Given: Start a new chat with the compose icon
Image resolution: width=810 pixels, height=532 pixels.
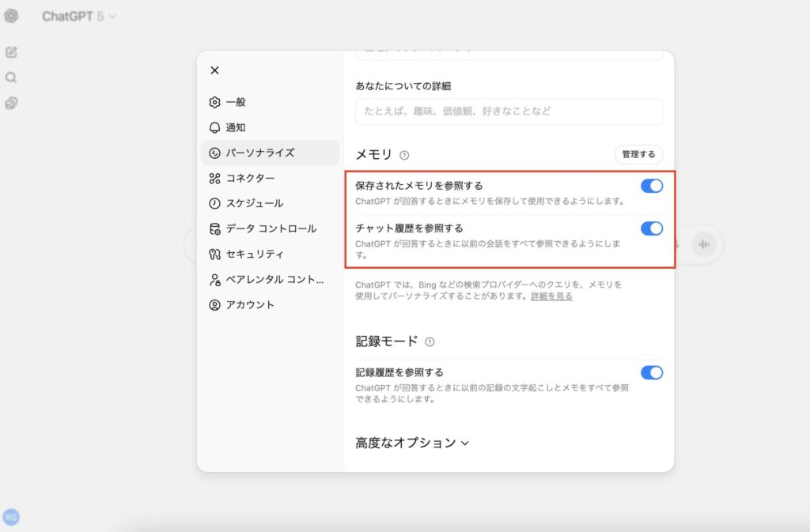Looking at the screenshot, I should (11, 52).
